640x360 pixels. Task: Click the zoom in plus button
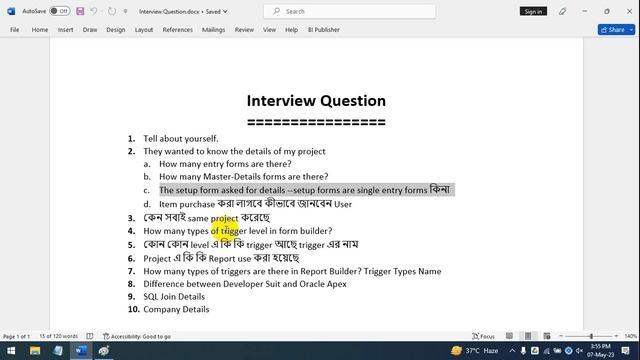coord(616,336)
